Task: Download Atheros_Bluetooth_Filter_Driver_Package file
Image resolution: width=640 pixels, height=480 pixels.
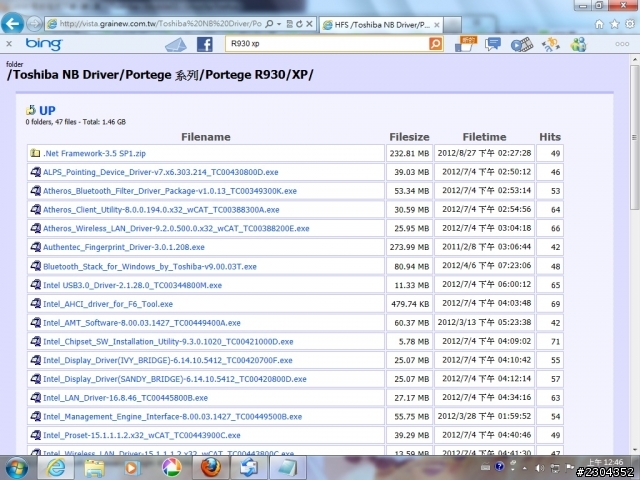Action: [x=170, y=191]
